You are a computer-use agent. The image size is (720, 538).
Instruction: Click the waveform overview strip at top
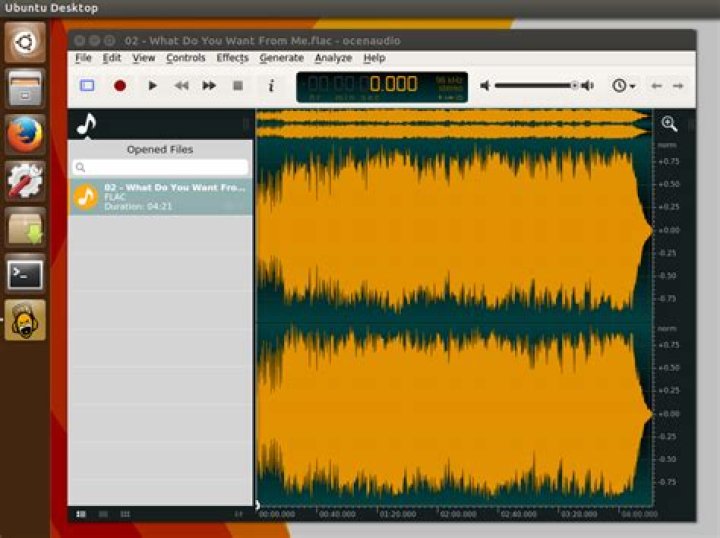[x=454, y=123]
